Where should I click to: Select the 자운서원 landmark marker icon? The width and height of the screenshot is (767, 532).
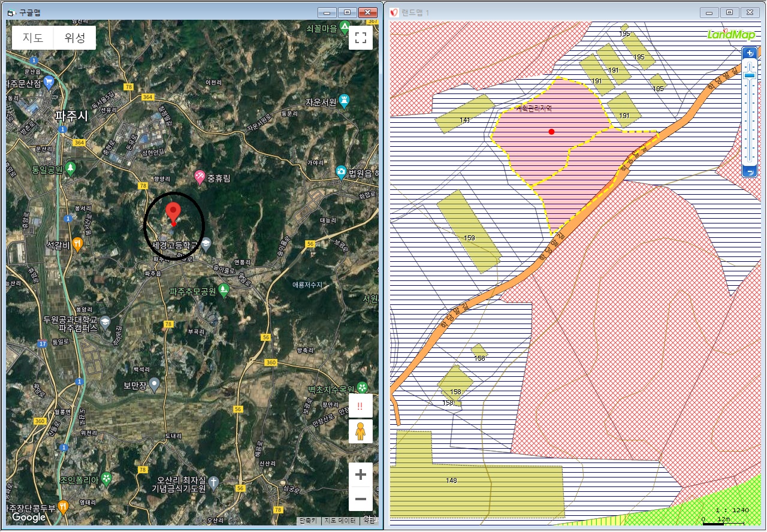pos(345,99)
